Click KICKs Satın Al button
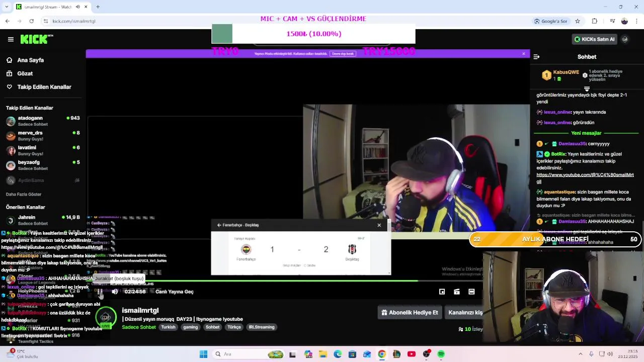644x362 pixels. pyautogui.click(x=595, y=39)
